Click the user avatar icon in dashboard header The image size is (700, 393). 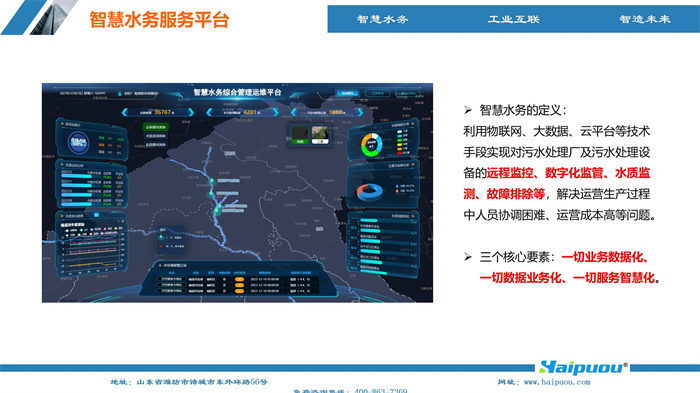(x=120, y=94)
